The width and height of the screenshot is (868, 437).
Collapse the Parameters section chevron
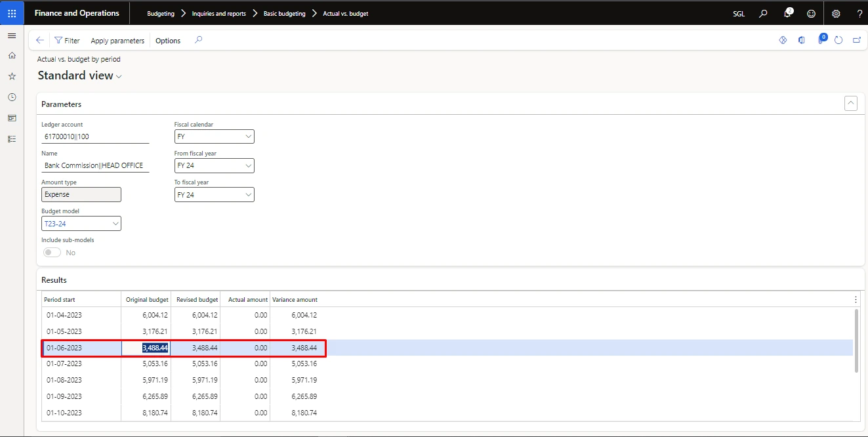(x=851, y=103)
